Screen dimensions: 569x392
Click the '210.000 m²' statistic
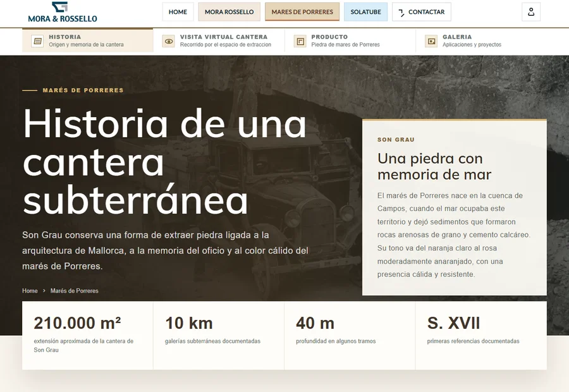pos(77,323)
